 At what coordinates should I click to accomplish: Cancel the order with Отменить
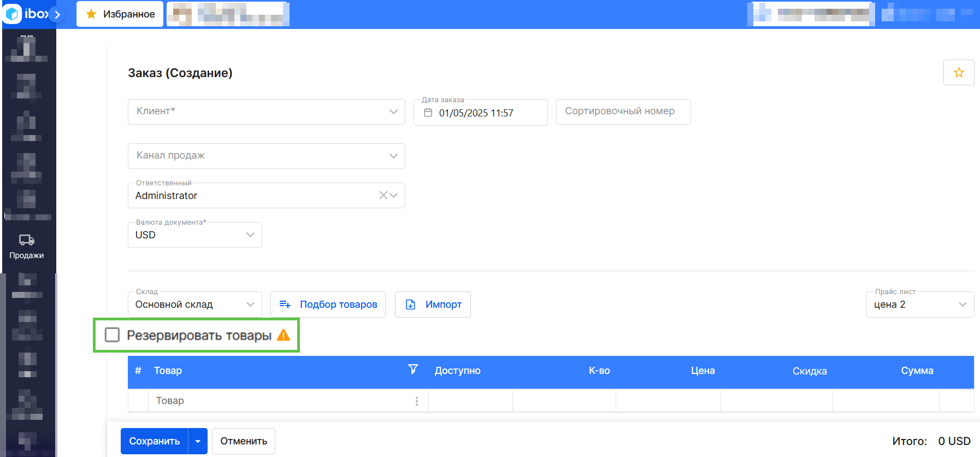coord(244,441)
